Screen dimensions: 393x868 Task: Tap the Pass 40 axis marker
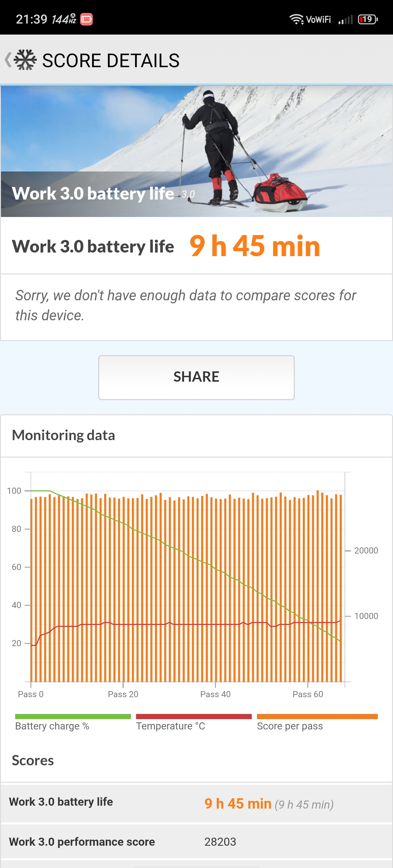215,694
